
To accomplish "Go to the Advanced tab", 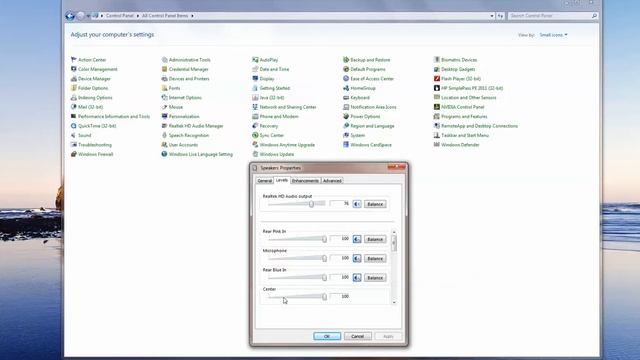I will [x=332, y=180].
